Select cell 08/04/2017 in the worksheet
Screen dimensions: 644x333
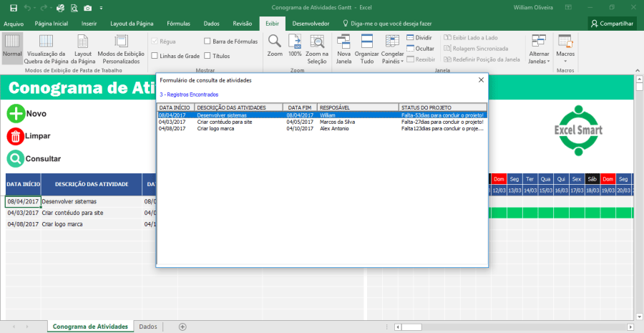(x=23, y=202)
